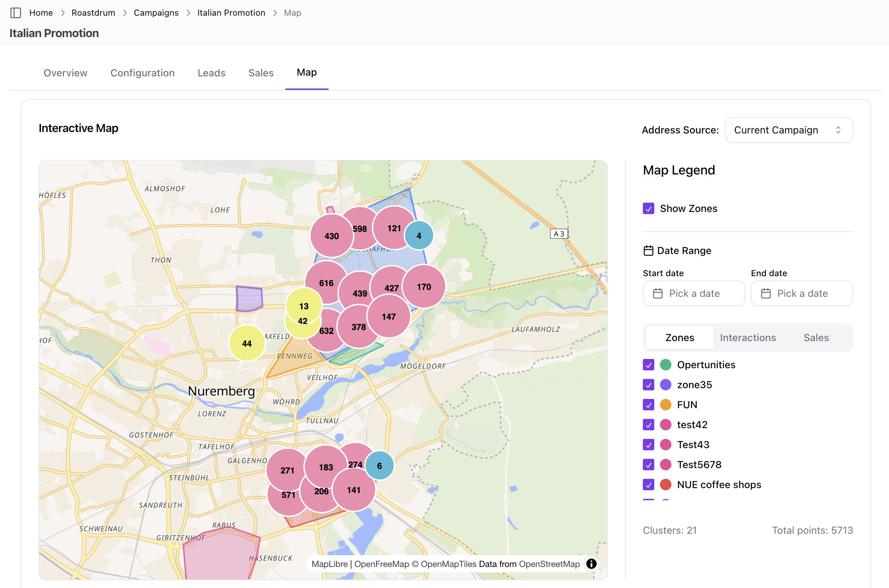Disable the NUE coffee shops zone checkbox
The image size is (889, 588).
click(648, 485)
